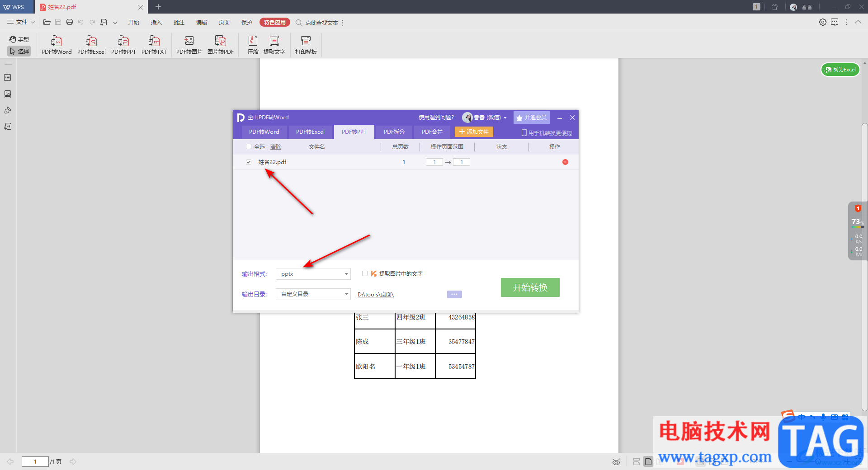Open the 提取文字 text extraction tool
This screenshot has width=868, height=470.
(274, 45)
